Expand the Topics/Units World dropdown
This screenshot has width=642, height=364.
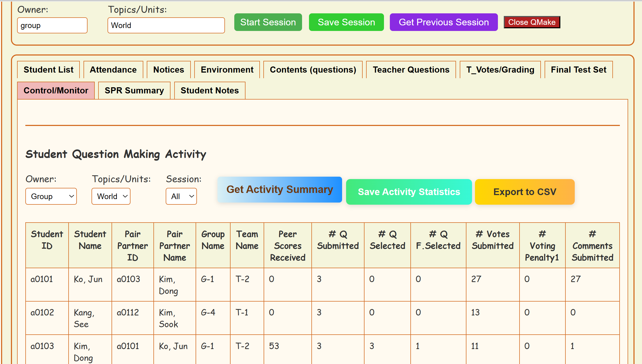(111, 196)
